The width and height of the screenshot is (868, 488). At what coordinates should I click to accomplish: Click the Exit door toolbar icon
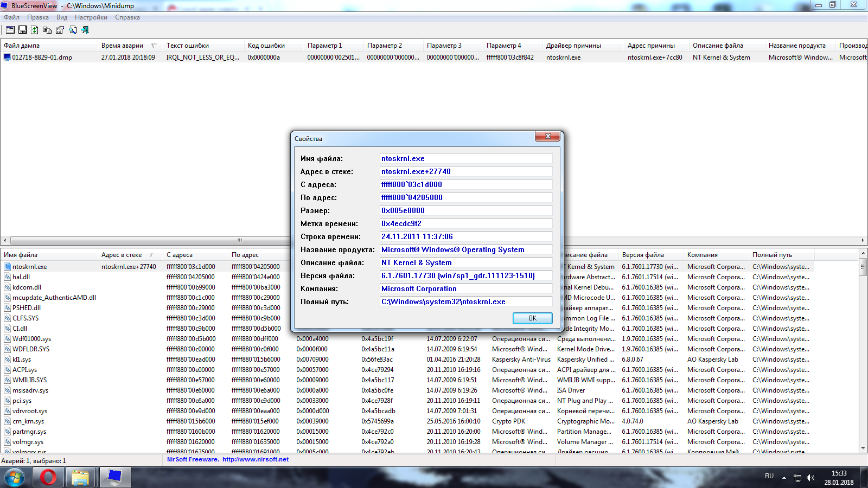85,30
